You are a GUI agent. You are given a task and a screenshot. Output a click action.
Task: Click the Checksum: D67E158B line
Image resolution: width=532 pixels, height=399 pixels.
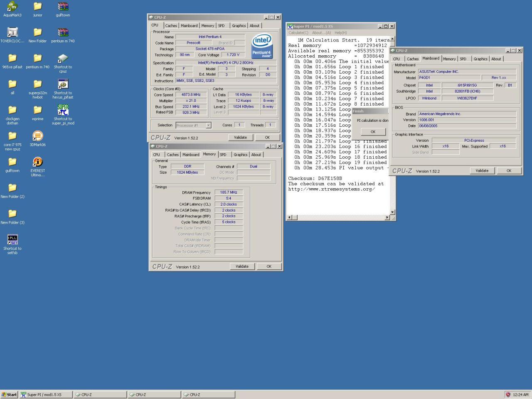(x=315, y=178)
